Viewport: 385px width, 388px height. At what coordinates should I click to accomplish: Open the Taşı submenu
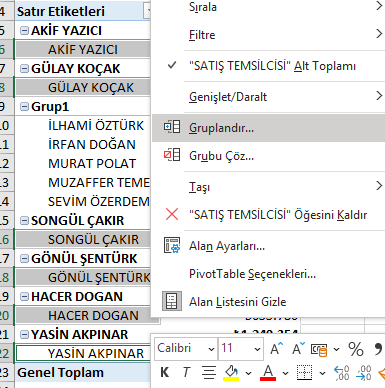[x=269, y=186]
